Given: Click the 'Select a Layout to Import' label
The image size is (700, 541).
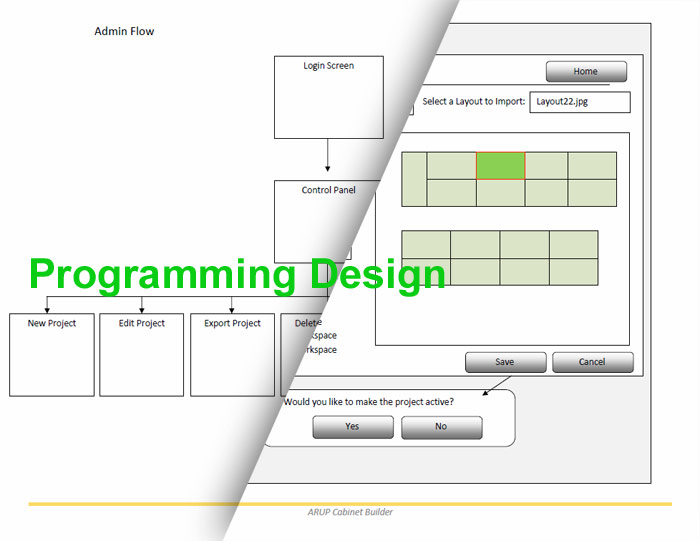Looking at the screenshot, I should coord(473,102).
